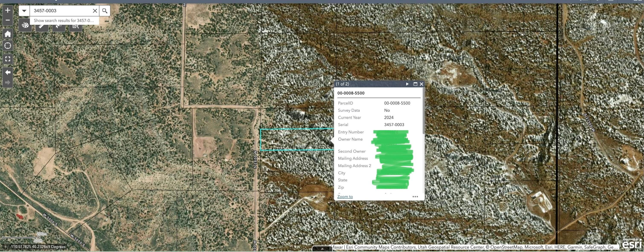Open the parcel report search tool
This screenshot has width=644, height=252.
(x=76, y=26)
